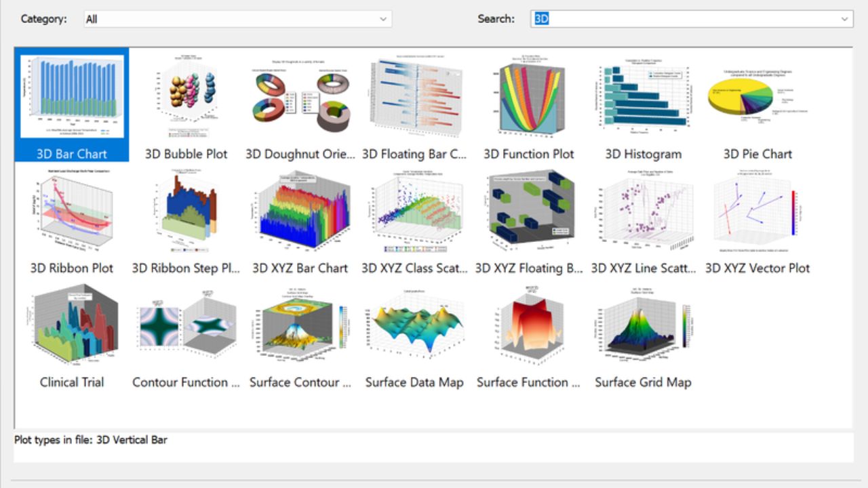The width and height of the screenshot is (868, 488).
Task: Pick the 3D Ribbon Plot template
Action: click(72, 211)
